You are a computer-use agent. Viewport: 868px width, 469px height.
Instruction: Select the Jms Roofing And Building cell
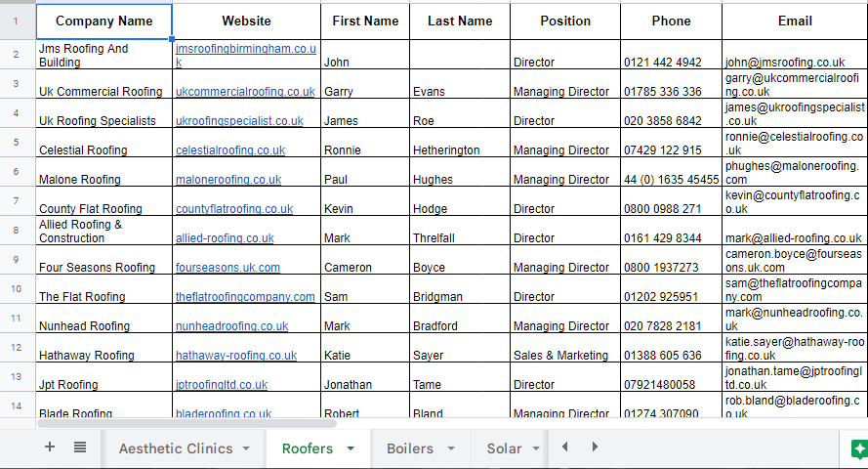coord(104,55)
